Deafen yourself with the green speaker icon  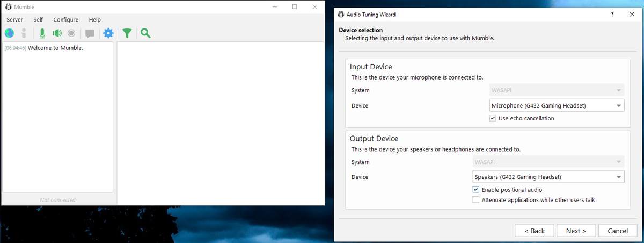click(x=57, y=33)
